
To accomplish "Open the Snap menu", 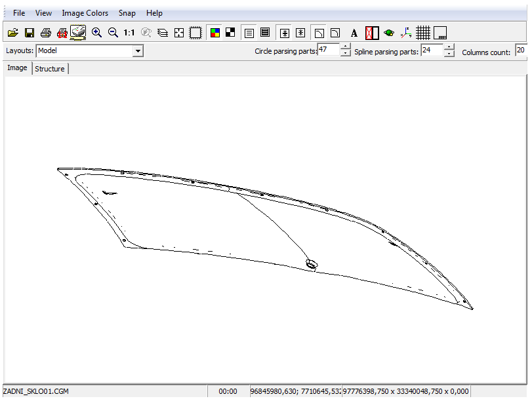I will pyautogui.click(x=127, y=13).
